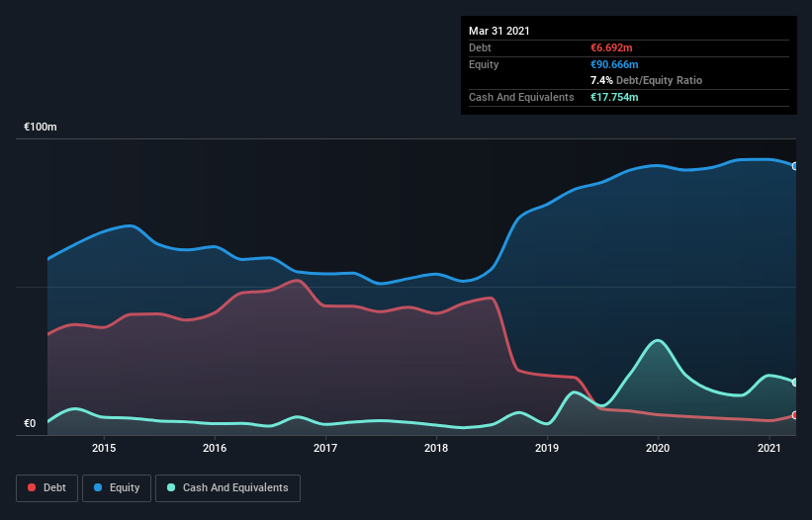Click the €100m y-axis label

(41, 127)
